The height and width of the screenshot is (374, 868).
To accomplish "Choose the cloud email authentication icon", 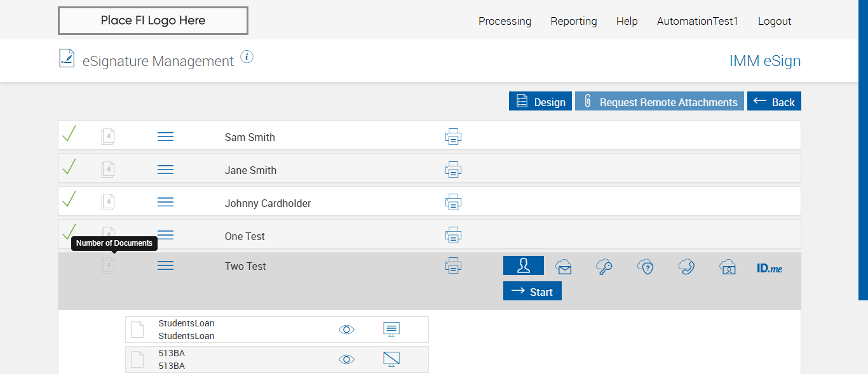I will click(x=563, y=267).
